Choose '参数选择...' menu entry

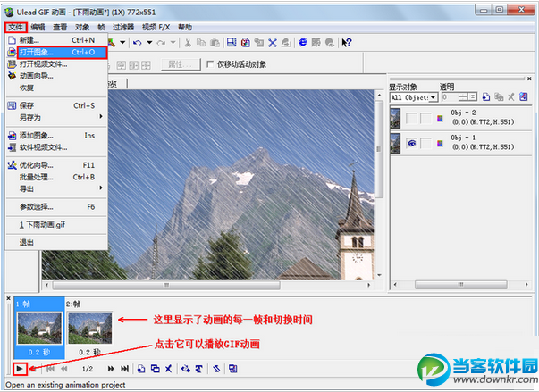click(56, 207)
